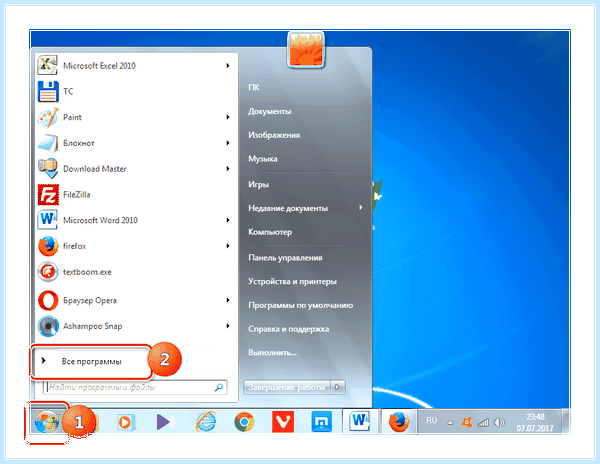Expand the Браузер Opera jump list arrow
The image size is (600, 464).
228,300
